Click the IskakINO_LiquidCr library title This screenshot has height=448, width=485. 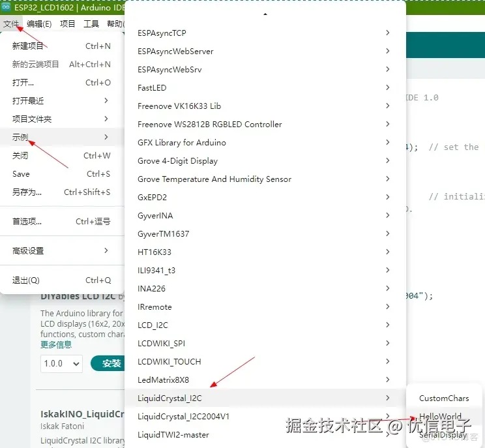pos(82,414)
